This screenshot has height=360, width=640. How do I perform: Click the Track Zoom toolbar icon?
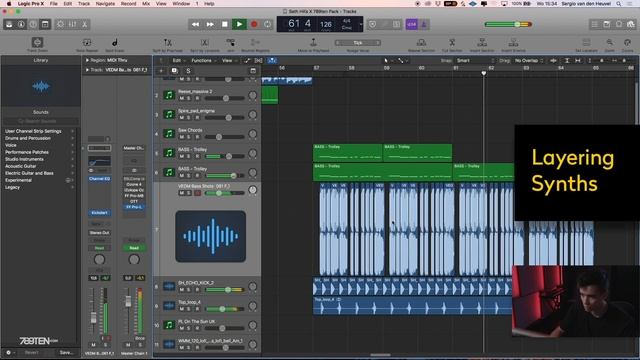37,42
